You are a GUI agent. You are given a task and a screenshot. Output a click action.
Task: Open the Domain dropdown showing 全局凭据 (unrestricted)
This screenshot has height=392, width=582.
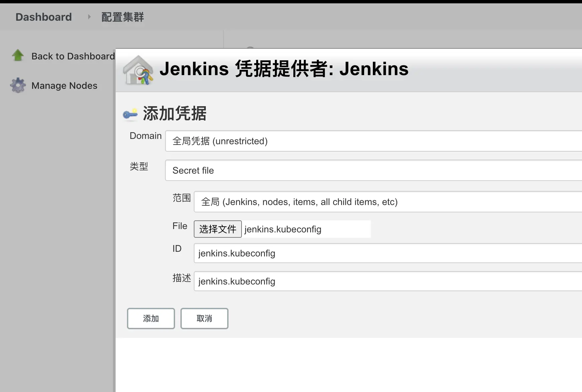[374, 141]
